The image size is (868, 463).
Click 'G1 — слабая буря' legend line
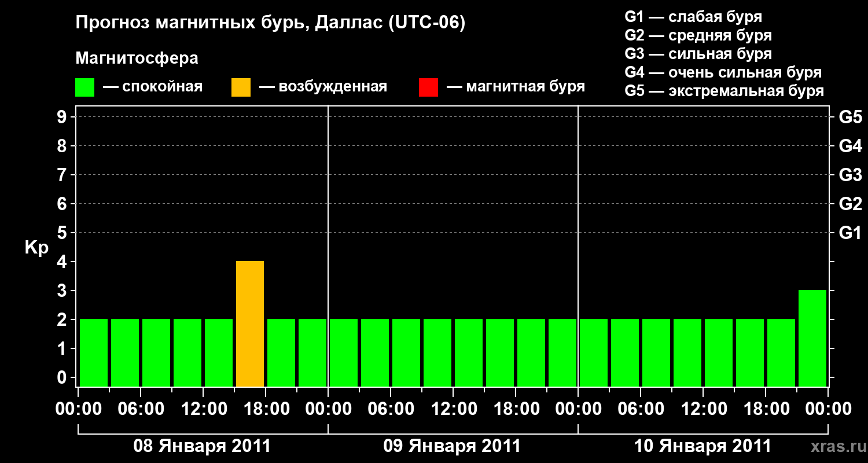pyautogui.click(x=693, y=17)
